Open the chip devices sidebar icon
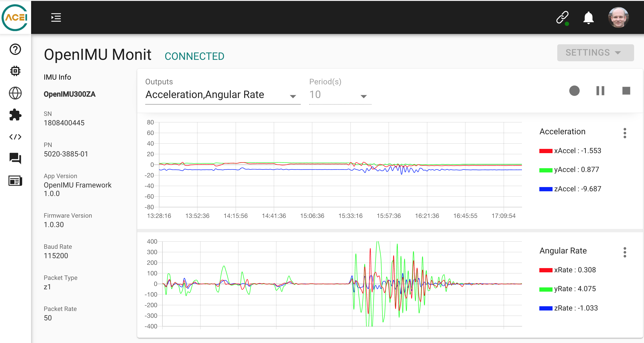The height and width of the screenshot is (343, 644). (15, 71)
